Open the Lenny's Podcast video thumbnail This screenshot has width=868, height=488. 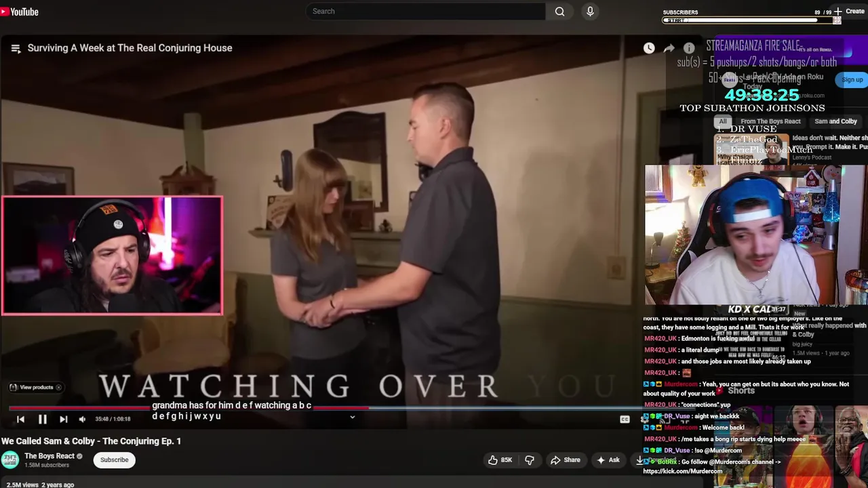click(x=751, y=149)
